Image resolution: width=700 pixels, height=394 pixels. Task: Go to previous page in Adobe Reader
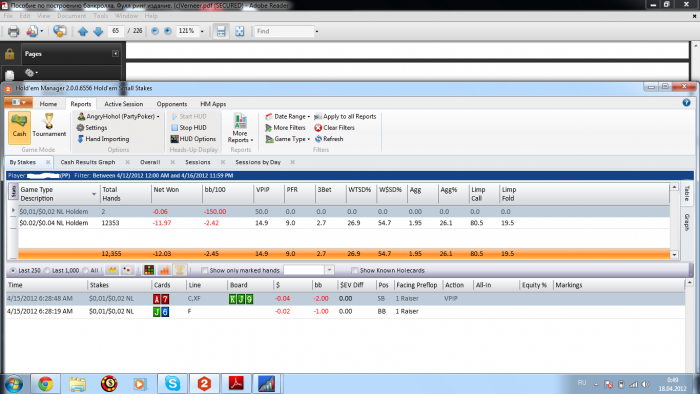pos(83,31)
